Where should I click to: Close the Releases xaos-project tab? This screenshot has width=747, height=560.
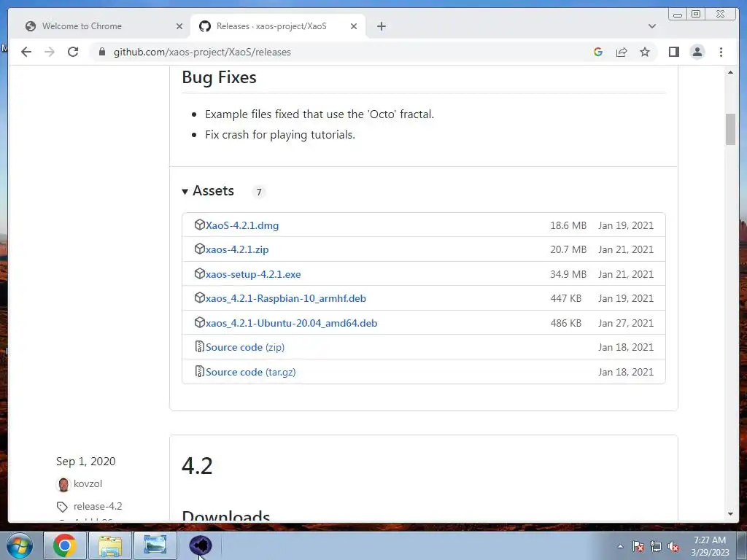point(354,26)
